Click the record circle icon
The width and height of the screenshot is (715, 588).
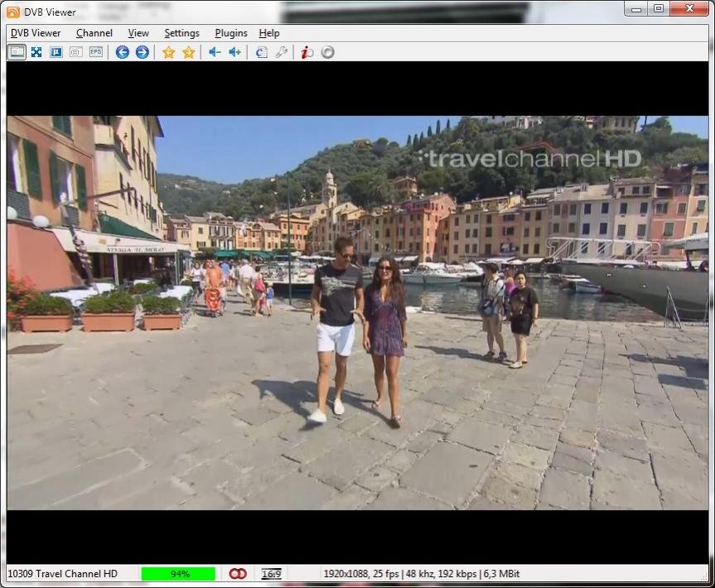[x=327, y=52]
